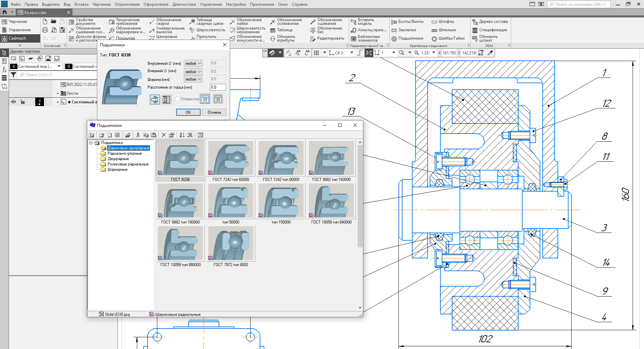Click the eyedropper icon in view toolbar
Screen dimensions: 644x349
490,53
